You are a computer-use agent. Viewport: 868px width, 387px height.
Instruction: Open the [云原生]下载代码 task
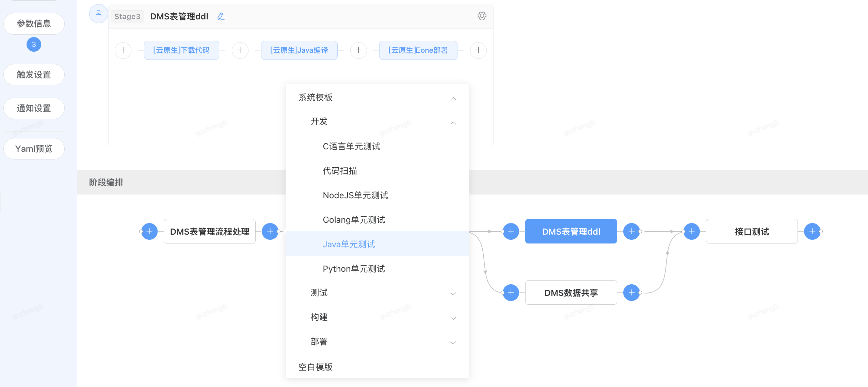click(x=181, y=50)
